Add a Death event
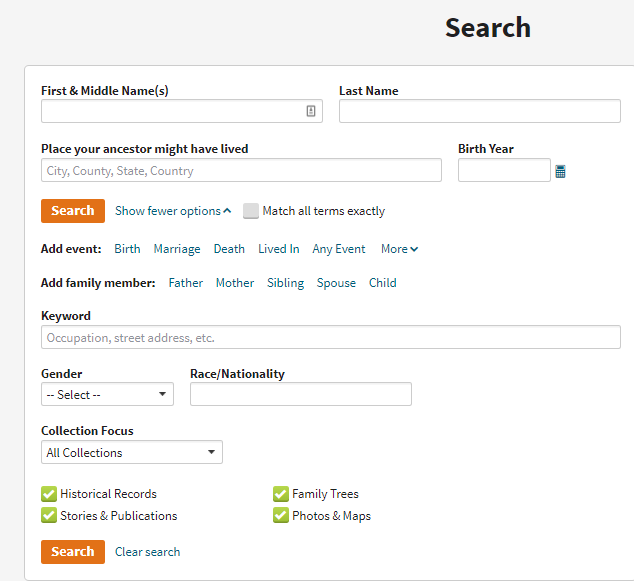 tap(229, 249)
